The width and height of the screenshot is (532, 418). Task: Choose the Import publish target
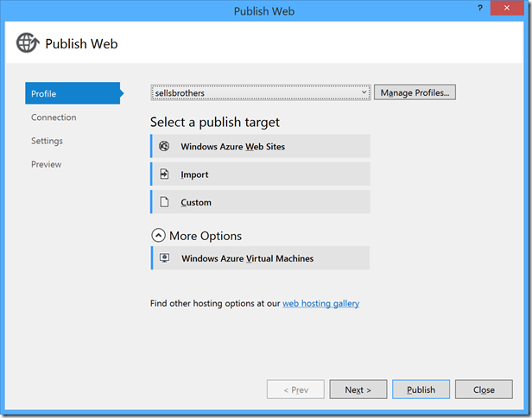pos(260,174)
